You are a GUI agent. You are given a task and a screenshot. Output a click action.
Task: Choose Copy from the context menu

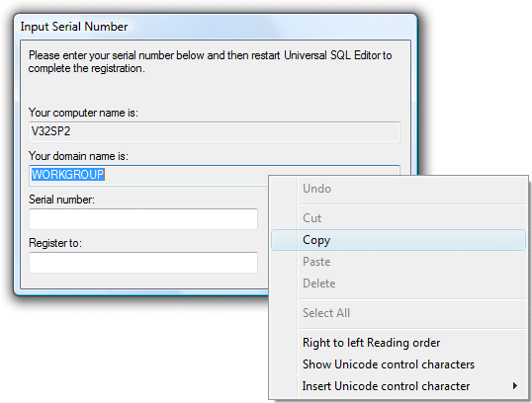coord(399,240)
